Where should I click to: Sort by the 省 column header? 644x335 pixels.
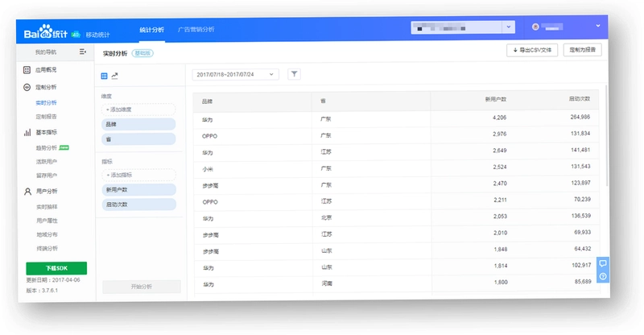[x=324, y=101]
